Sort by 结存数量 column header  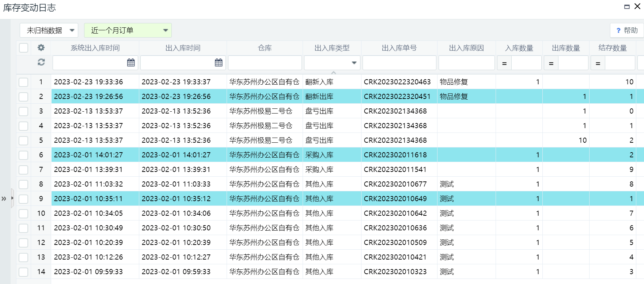[613, 48]
